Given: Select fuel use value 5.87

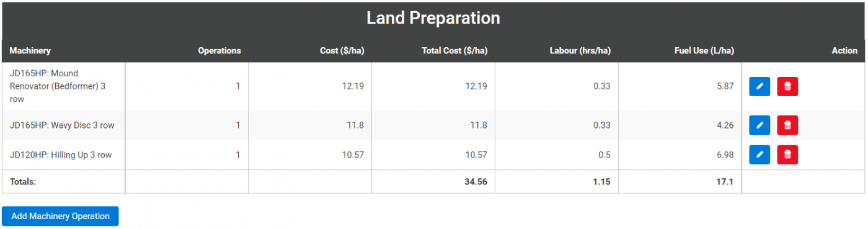Looking at the screenshot, I should coord(725,86).
